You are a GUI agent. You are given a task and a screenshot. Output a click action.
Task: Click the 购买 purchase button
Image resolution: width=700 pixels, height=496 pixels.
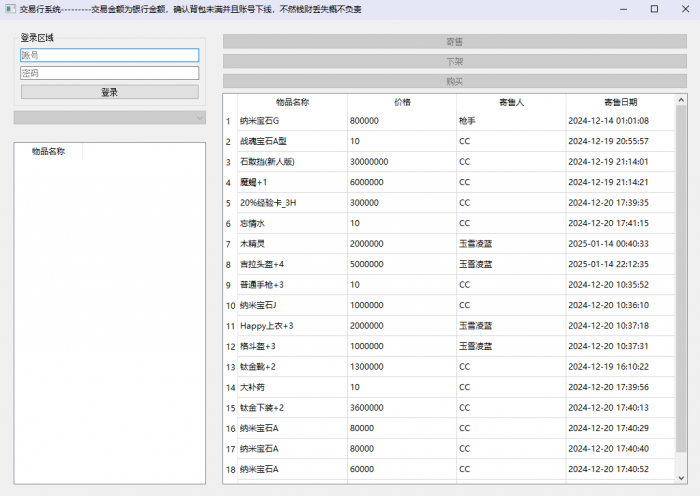point(454,81)
